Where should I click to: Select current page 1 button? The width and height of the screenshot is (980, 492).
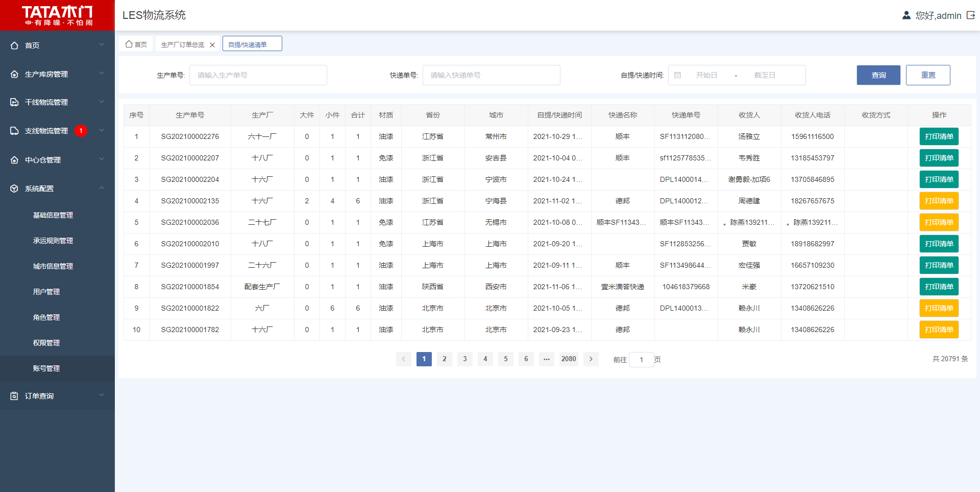click(x=424, y=359)
